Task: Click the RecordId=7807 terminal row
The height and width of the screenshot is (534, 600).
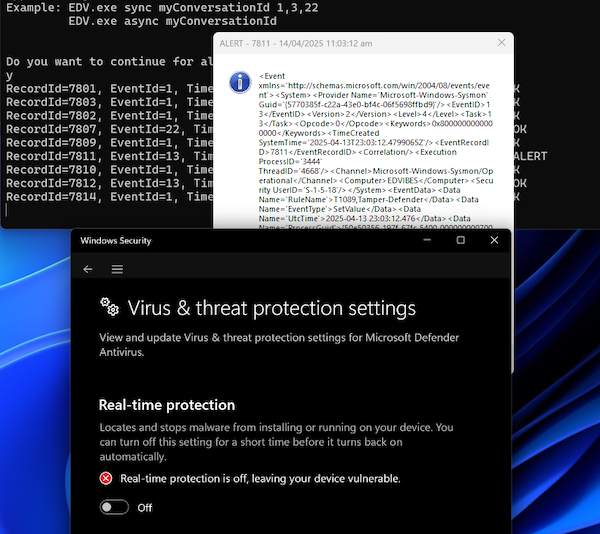Action: 109,129
